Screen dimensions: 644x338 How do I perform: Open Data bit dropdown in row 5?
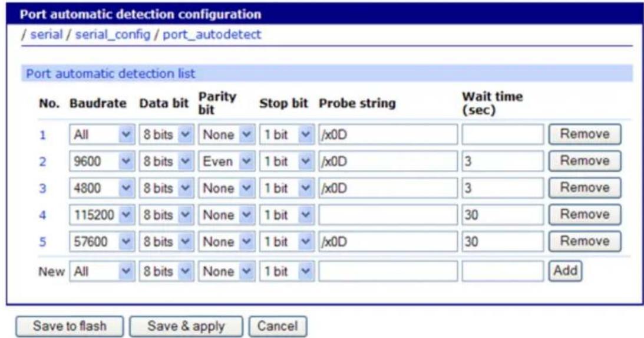click(166, 241)
